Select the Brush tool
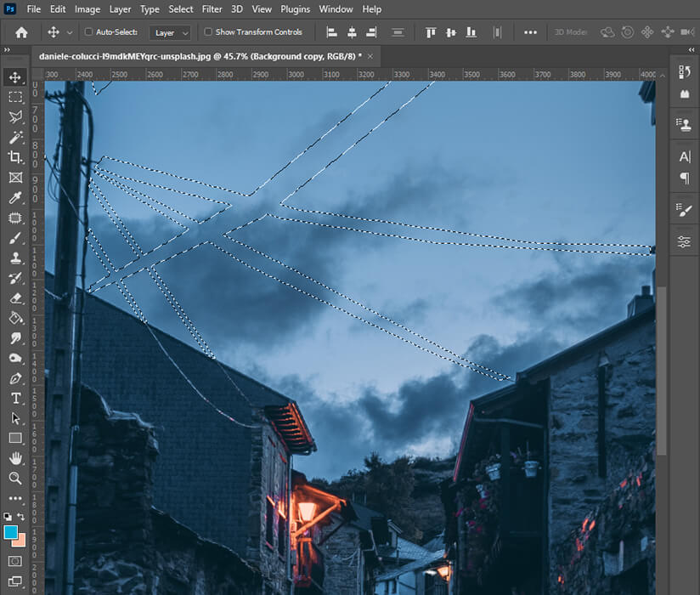This screenshot has height=595, width=700. pos(15,238)
